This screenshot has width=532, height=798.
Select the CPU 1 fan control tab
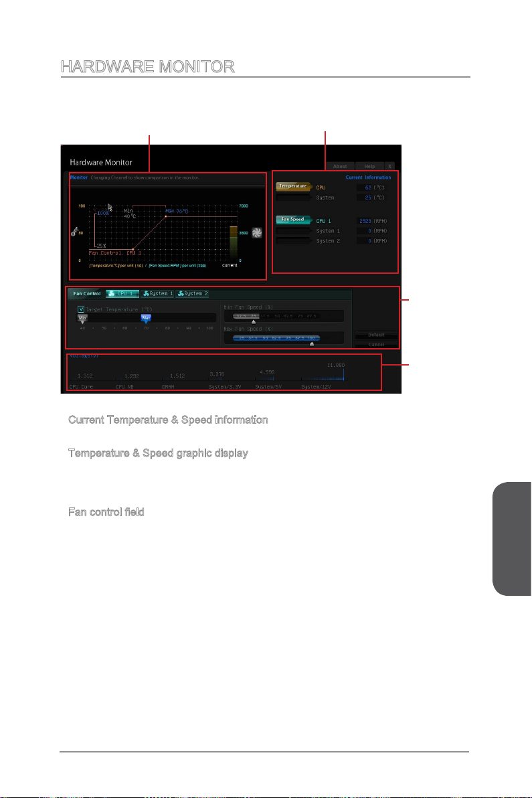point(122,294)
